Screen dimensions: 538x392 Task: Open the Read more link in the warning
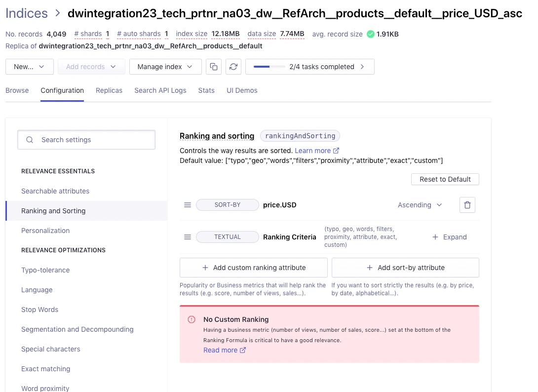[x=221, y=350]
